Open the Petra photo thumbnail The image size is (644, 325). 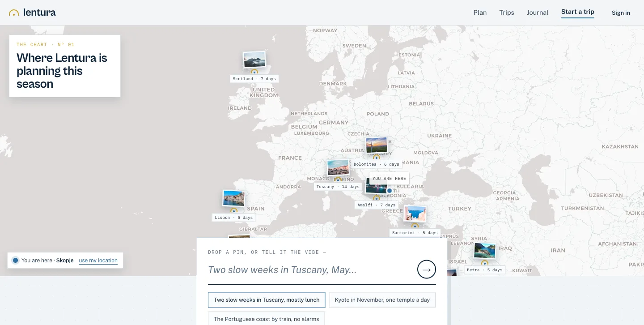pyautogui.click(x=485, y=251)
